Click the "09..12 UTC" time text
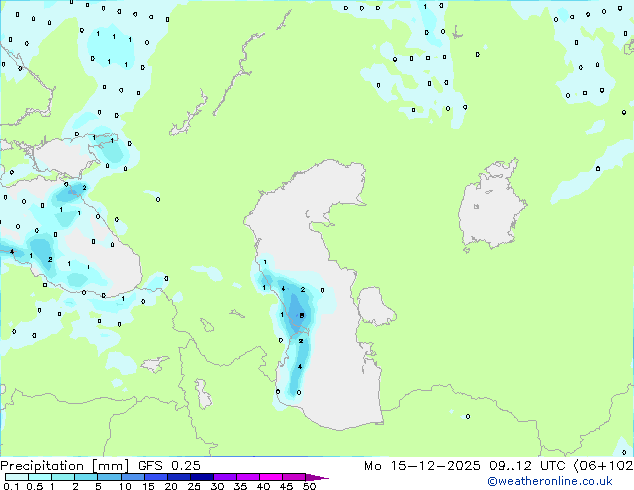634x490 pixels. pos(527,466)
